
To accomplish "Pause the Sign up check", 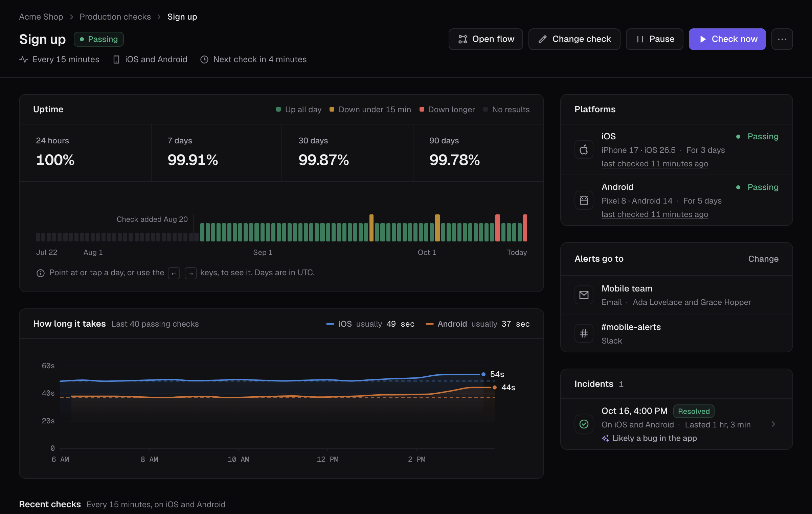I will [x=654, y=39].
